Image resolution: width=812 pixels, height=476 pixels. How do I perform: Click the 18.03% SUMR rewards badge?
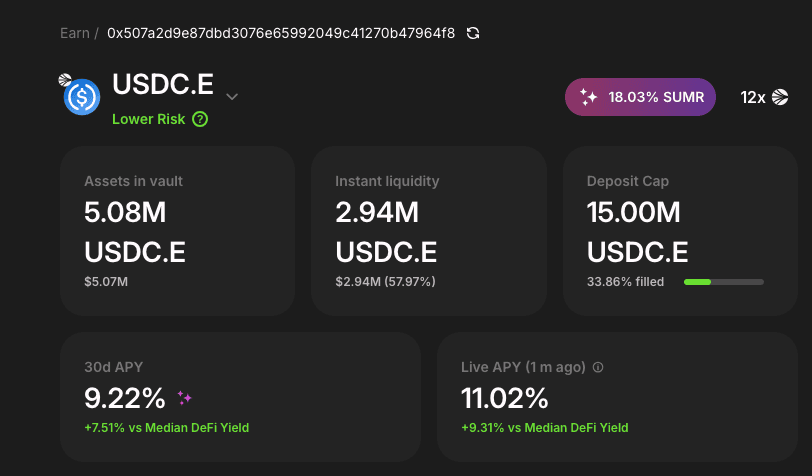click(640, 98)
